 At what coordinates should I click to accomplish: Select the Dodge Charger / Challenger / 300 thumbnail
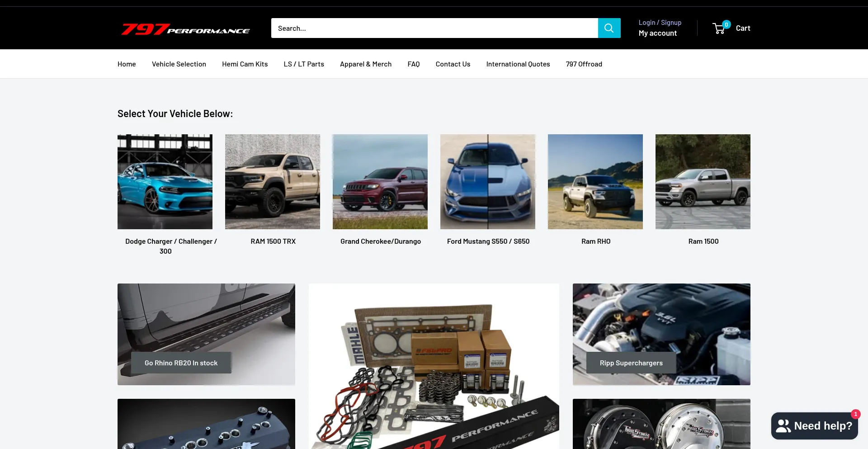tap(165, 181)
